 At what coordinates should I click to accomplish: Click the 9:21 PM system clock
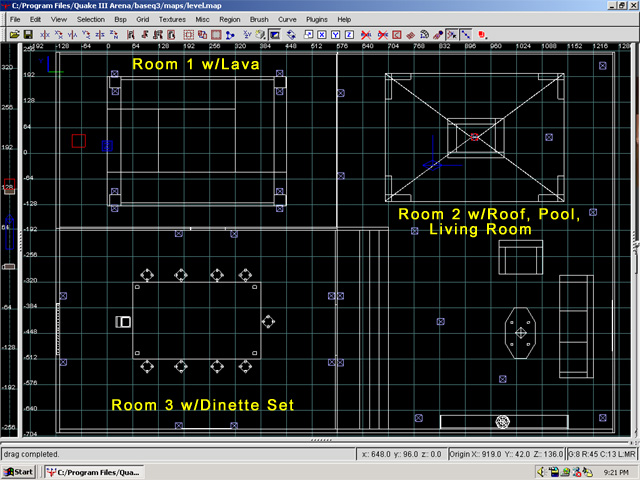click(616, 472)
